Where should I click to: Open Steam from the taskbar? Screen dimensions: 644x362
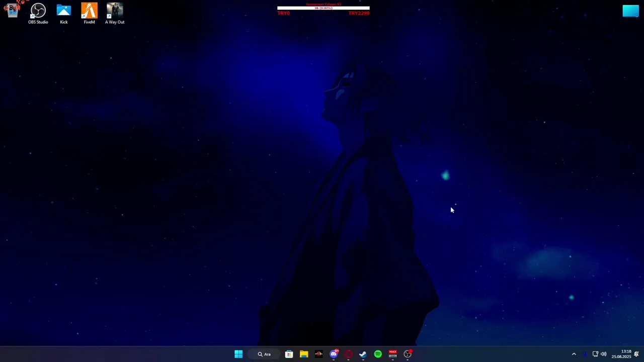pos(363,354)
